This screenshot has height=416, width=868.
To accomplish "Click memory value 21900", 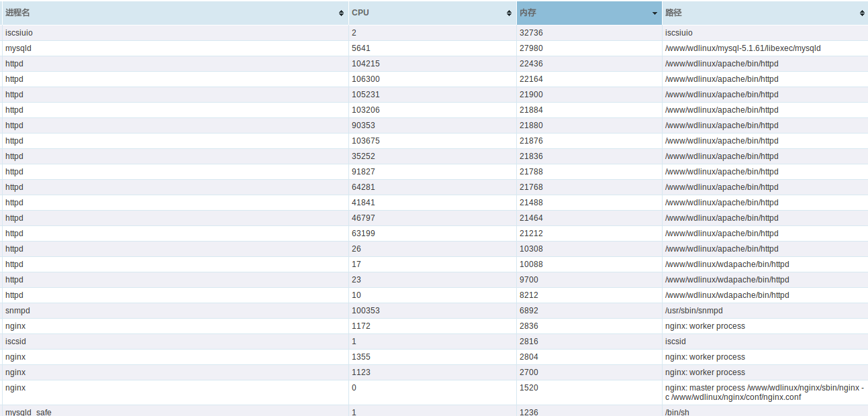I will click(531, 95).
